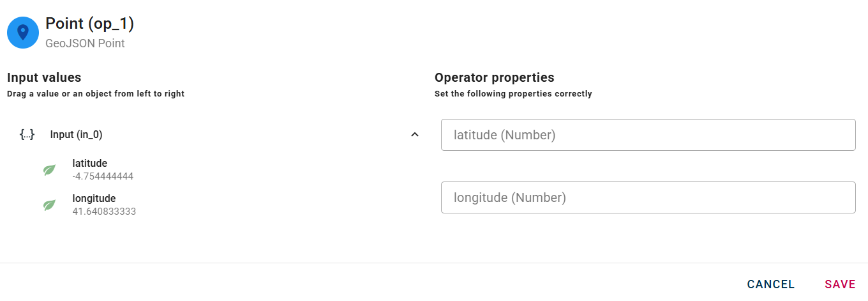Viewport: 868px width, 301px height.
Task: Click the drag a value hint text
Action: coord(96,94)
